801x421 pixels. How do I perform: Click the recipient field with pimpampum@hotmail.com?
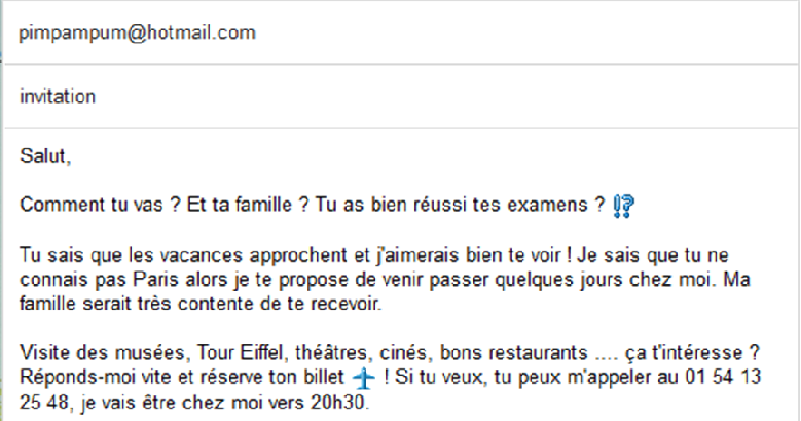coord(400,33)
